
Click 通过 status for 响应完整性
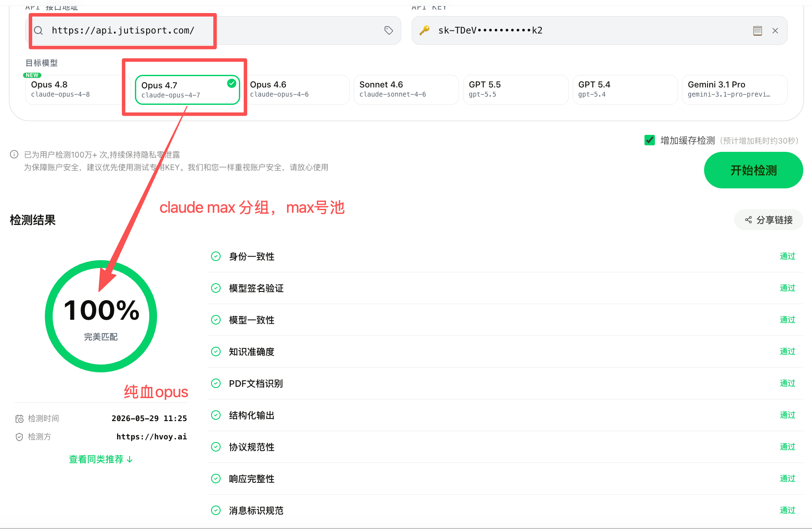(x=787, y=479)
